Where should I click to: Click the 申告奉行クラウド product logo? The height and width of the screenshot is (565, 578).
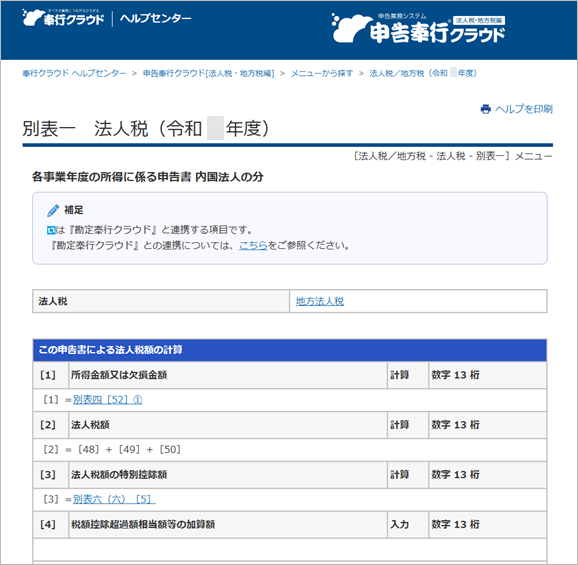[418, 28]
